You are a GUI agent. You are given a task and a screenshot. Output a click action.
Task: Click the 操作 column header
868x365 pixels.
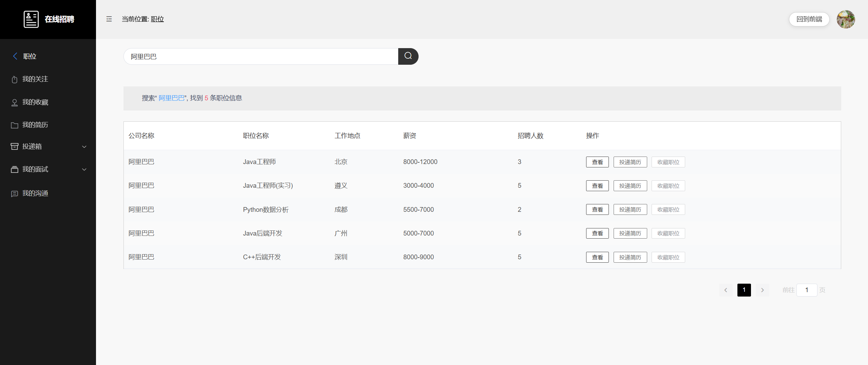593,136
